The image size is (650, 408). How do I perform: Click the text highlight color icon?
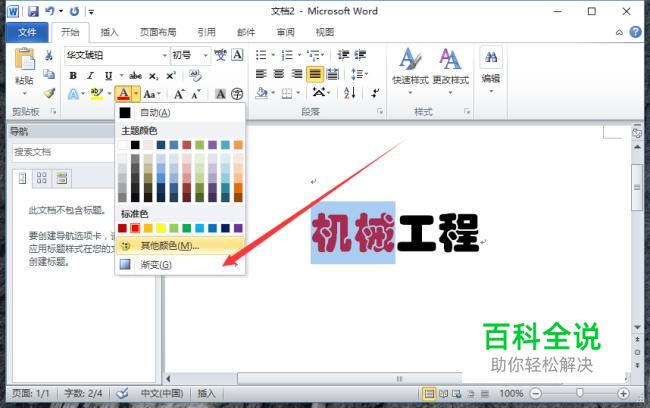(97, 94)
